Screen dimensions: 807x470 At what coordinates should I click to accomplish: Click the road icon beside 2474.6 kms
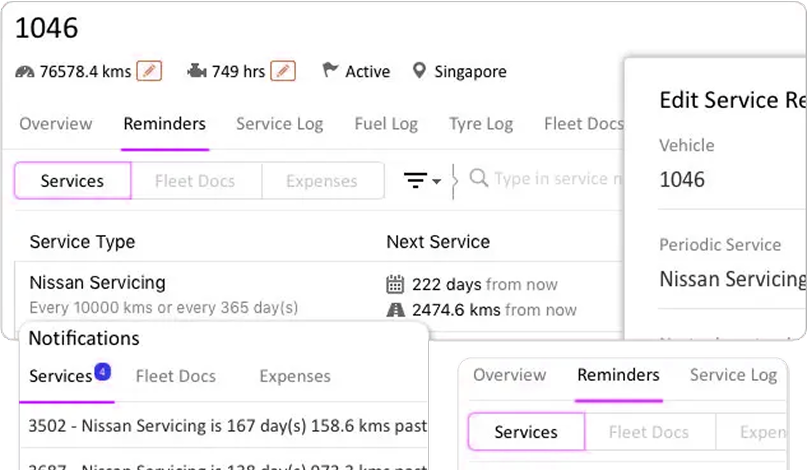(395, 310)
